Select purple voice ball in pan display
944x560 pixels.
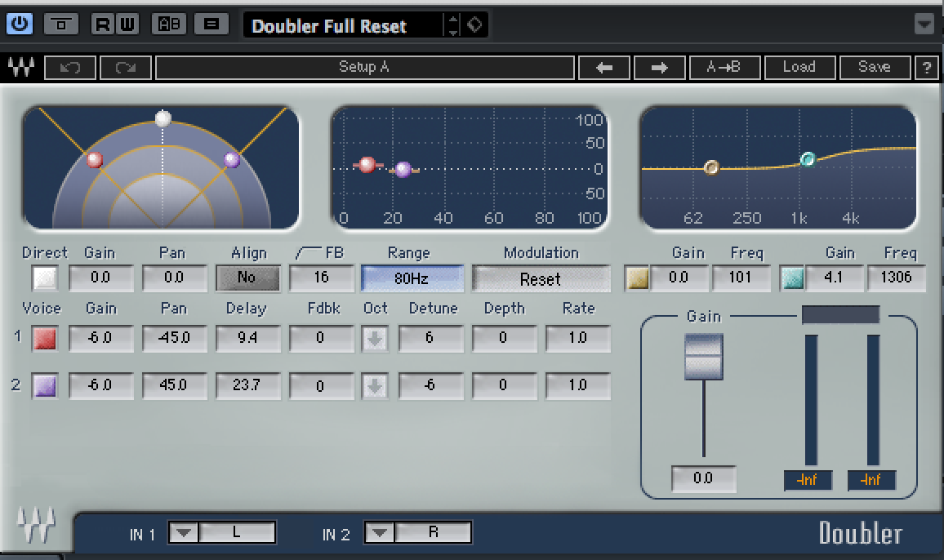pyautogui.click(x=232, y=159)
